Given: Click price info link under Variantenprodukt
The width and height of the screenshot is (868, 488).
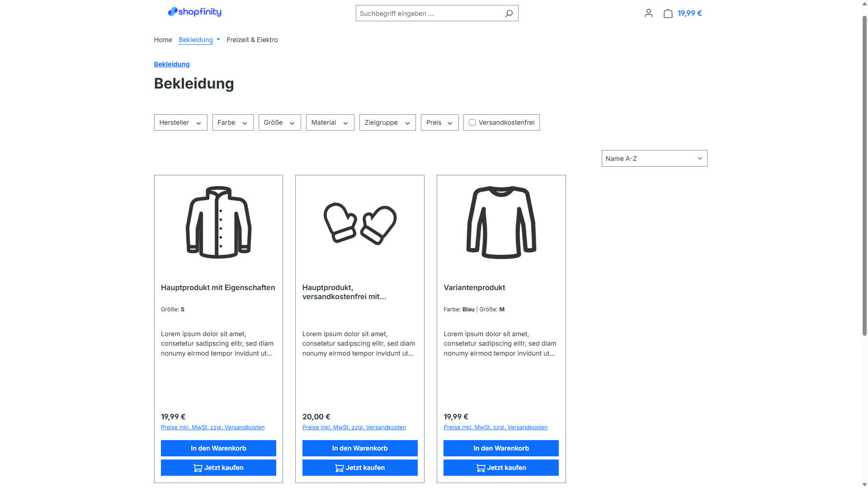Looking at the screenshot, I should 495,427.
